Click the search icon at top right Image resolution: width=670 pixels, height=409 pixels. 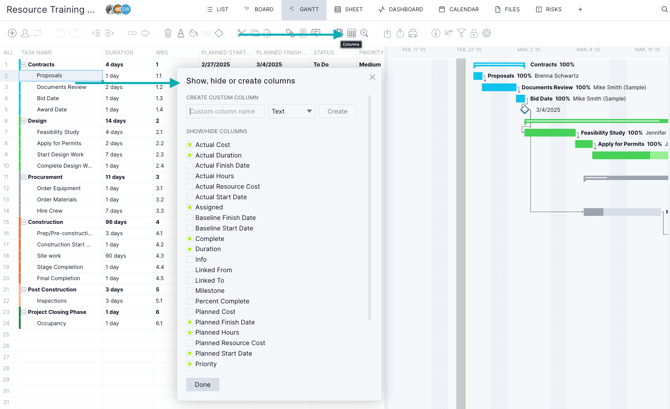point(664,9)
